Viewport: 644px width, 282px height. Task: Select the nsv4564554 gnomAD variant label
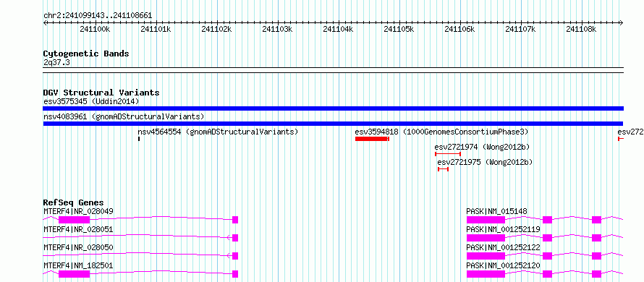(218, 132)
